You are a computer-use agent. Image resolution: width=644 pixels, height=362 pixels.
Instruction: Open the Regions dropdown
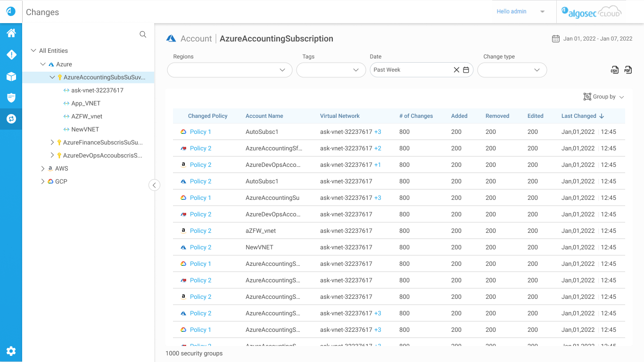click(230, 70)
